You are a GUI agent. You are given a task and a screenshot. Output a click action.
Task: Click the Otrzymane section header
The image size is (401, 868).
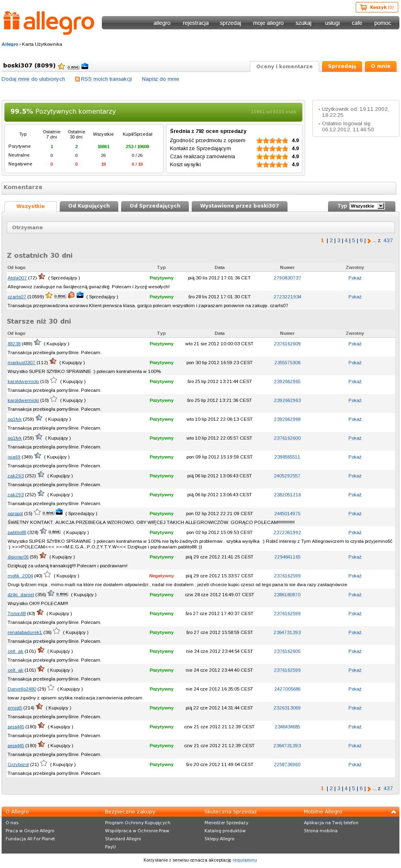[201, 227]
